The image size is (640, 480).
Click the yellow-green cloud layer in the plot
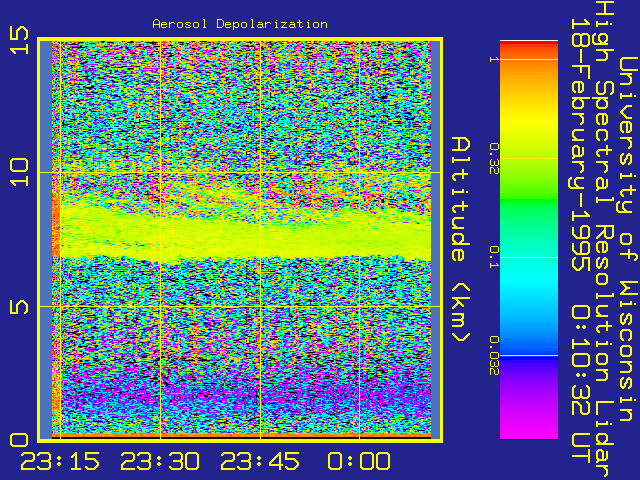[245, 237]
